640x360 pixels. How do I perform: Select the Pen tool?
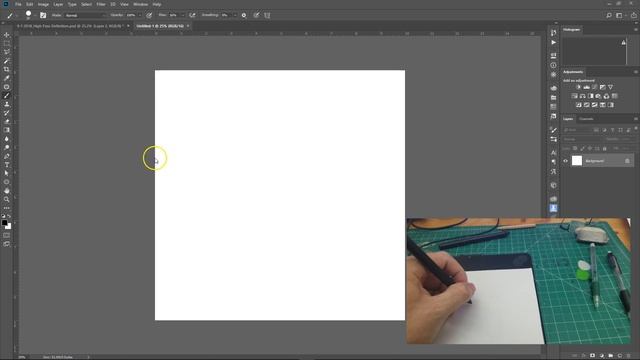click(x=7, y=156)
